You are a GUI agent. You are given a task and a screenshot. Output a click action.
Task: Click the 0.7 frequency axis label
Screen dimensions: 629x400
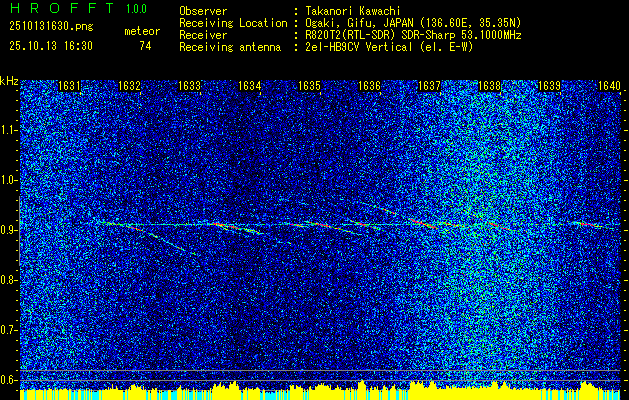pyautogui.click(x=9, y=330)
